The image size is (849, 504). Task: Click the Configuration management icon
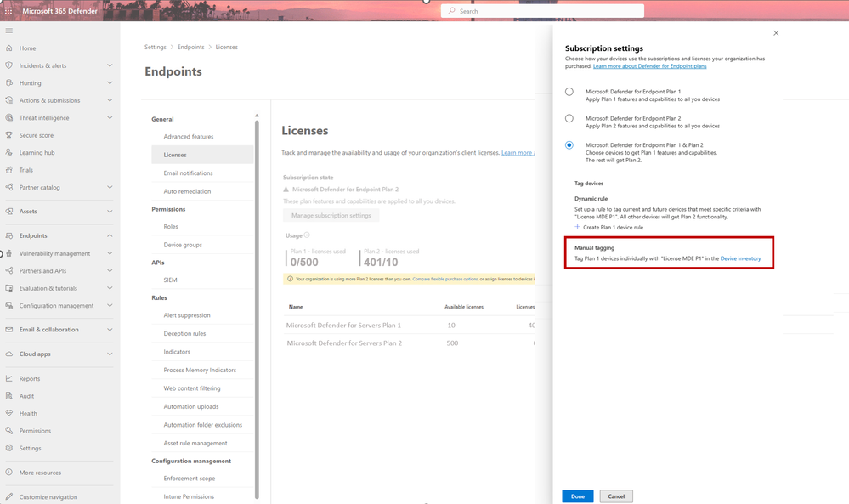pyautogui.click(x=9, y=305)
